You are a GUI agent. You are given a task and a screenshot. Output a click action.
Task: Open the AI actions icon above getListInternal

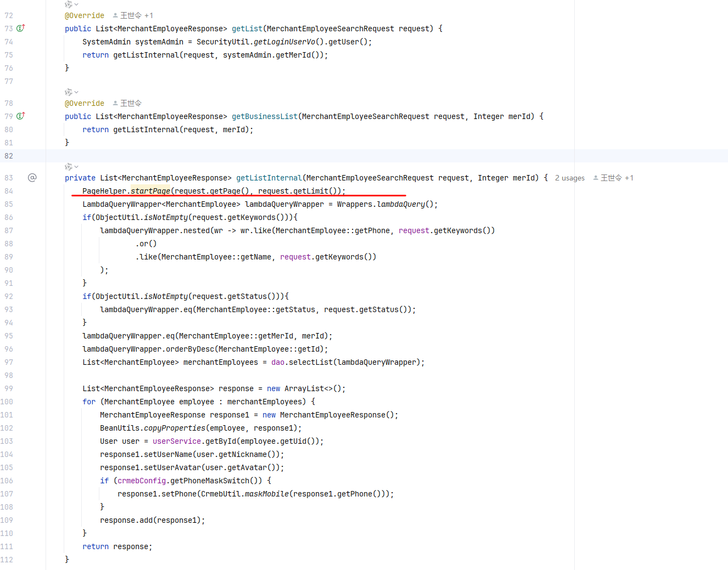coord(69,167)
